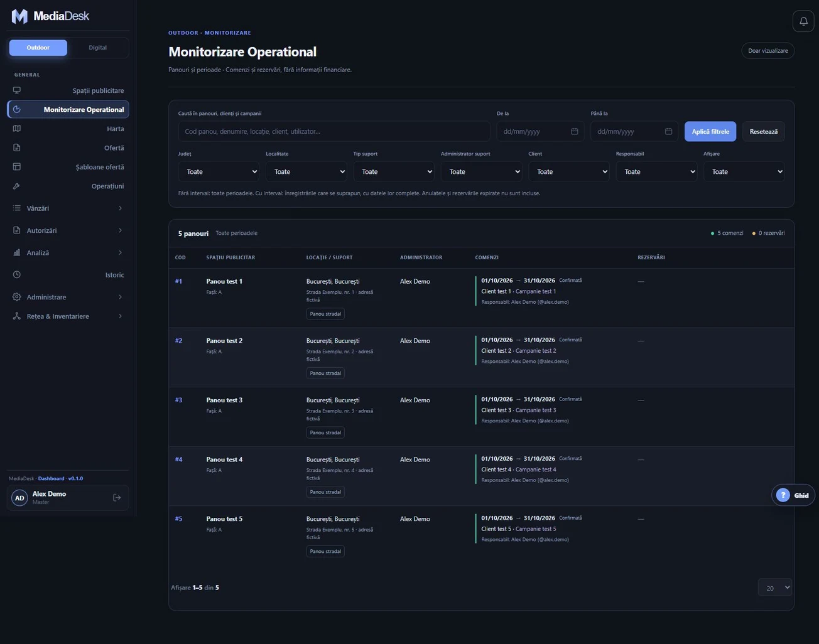Click the Spații publicitare monitor icon
This screenshot has height=644, width=819.
click(17, 90)
